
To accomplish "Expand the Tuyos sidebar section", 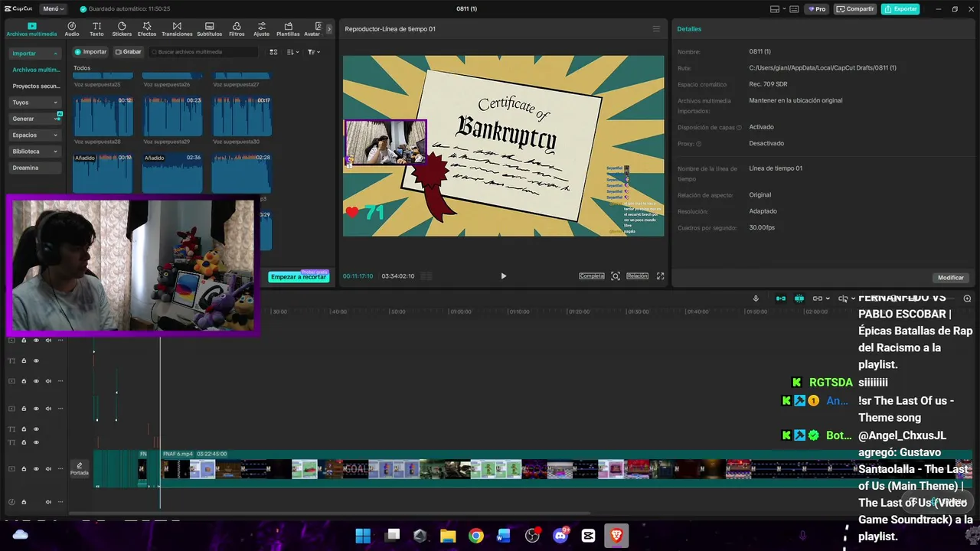I will 34,102.
